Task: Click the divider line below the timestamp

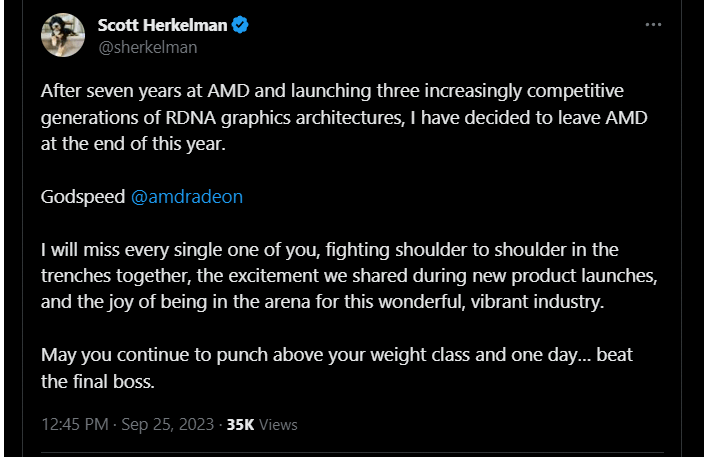Action: click(352, 452)
